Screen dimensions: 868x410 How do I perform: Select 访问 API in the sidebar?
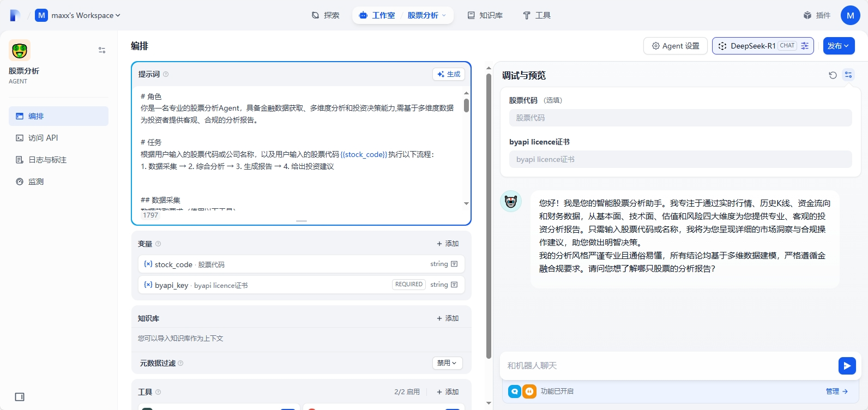[58, 138]
